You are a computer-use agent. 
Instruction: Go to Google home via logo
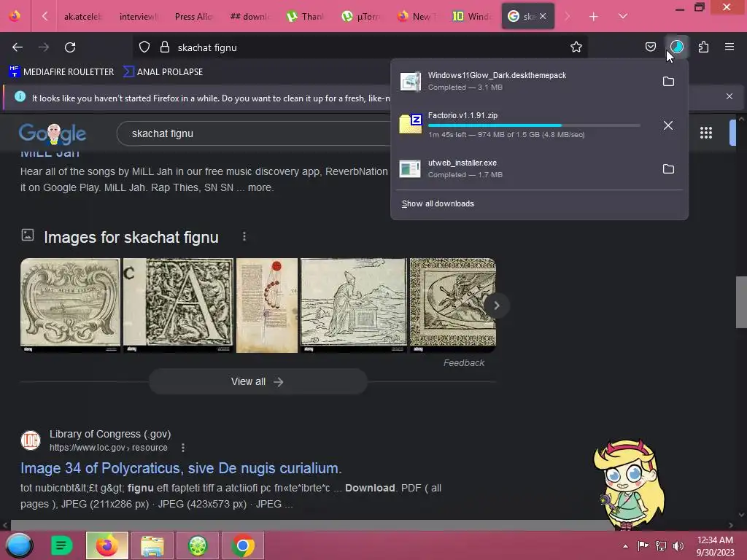click(53, 134)
